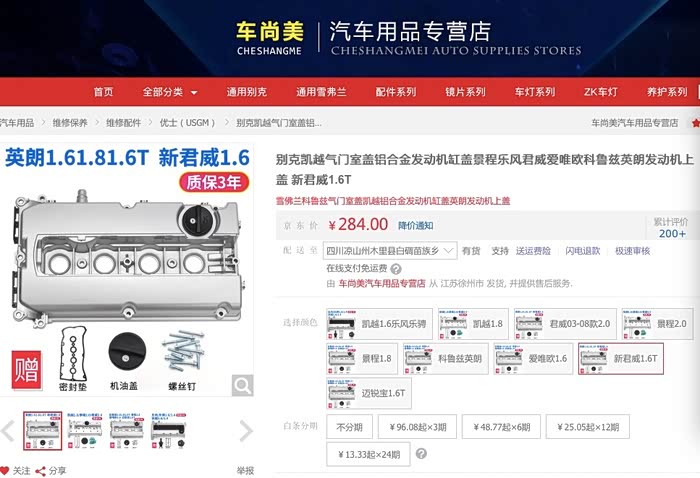Screen dimensions: 700x478
Task: Click the 分享 share icon
Action: [x=41, y=471]
